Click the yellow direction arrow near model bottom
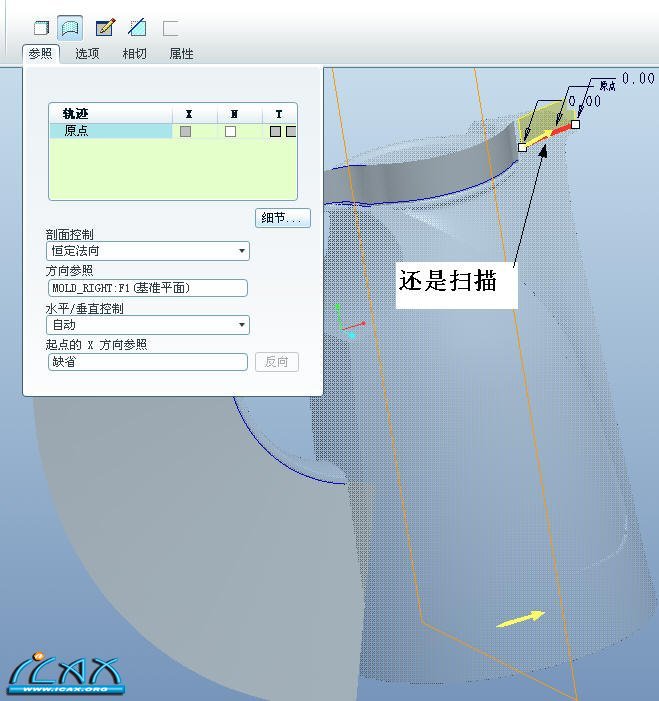 coord(521,619)
